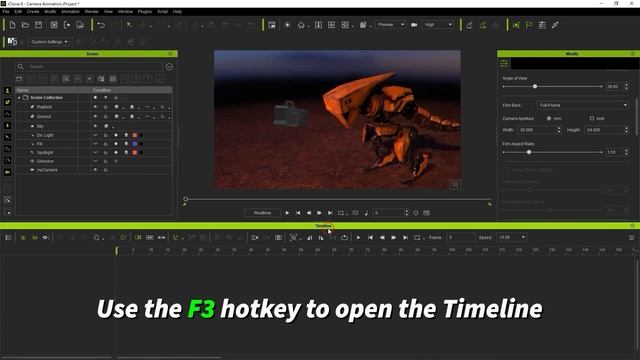640x360 pixels.
Task: Click the Camera filter icon in the Scene sidebar
Action: [7, 172]
